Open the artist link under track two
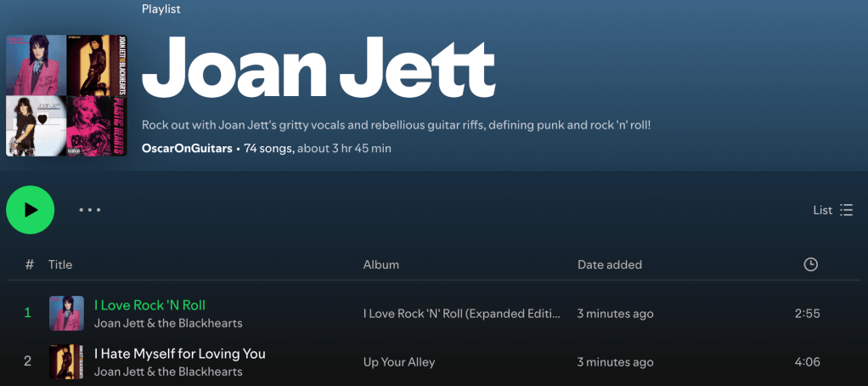The width and height of the screenshot is (868, 386). coord(168,372)
